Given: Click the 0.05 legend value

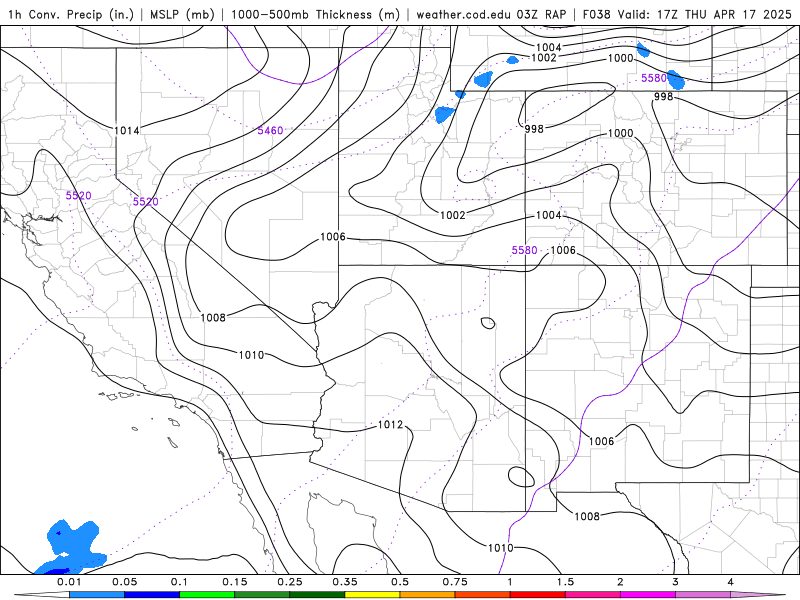Looking at the screenshot, I should 124,582.
